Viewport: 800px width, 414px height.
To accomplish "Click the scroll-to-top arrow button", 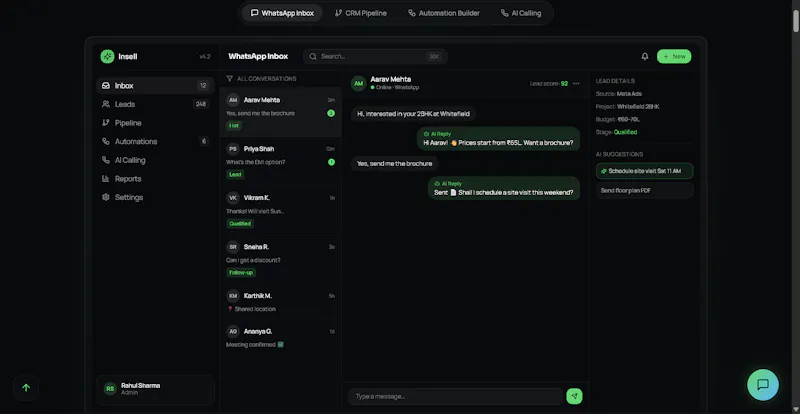I will click(x=26, y=388).
